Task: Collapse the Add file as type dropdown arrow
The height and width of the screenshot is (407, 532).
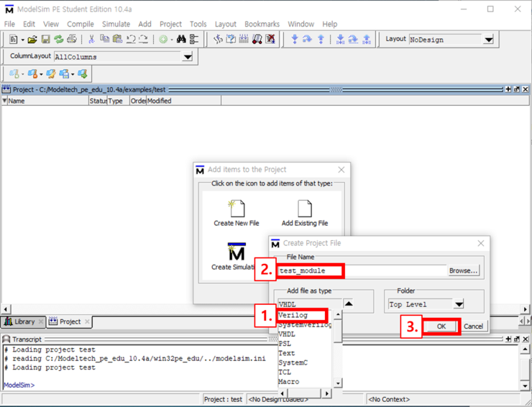Action: 349,303
